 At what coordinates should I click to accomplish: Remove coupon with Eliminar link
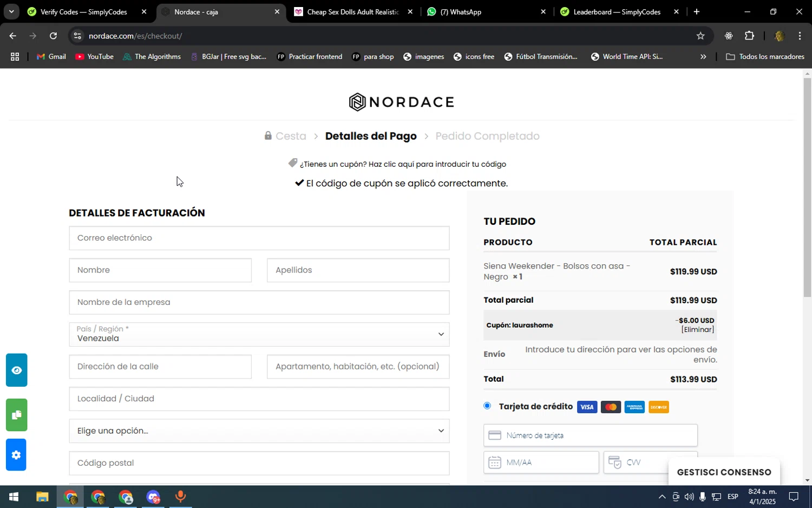pyautogui.click(x=698, y=329)
